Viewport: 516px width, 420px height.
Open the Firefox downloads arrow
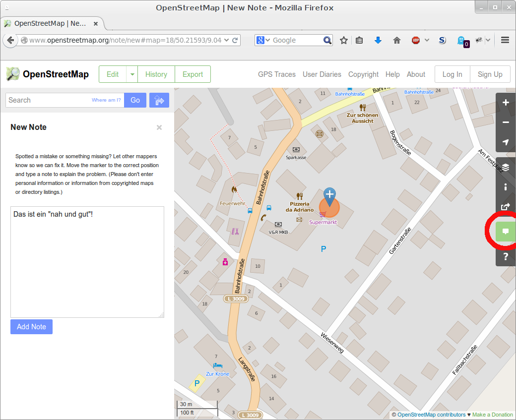378,40
